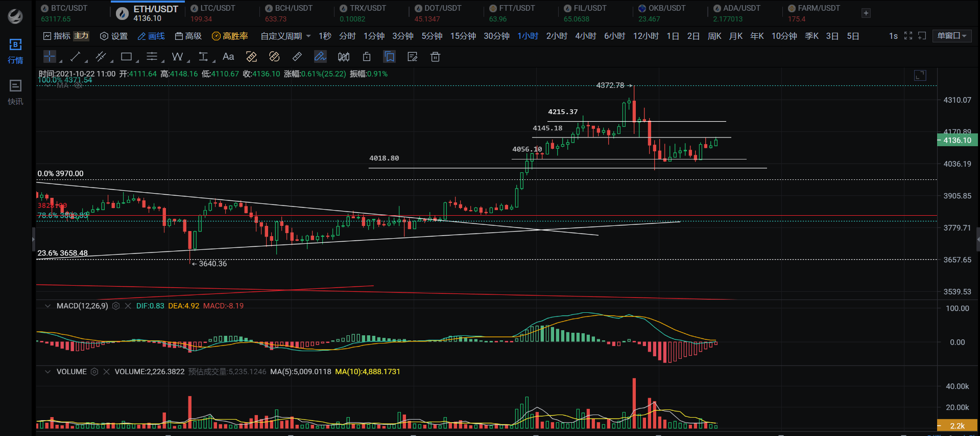This screenshot has height=436, width=980.
Task: Select 1s refresh interval
Action: pyautogui.click(x=893, y=36)
